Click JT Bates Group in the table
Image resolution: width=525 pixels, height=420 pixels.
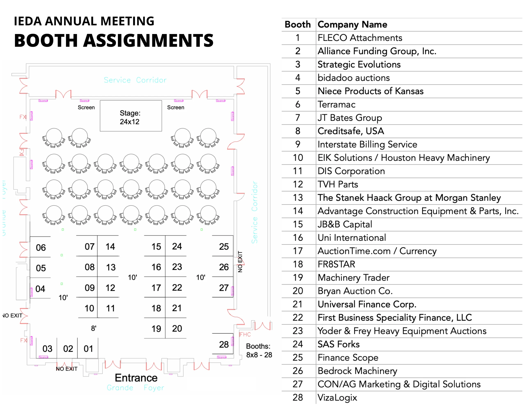350,118
